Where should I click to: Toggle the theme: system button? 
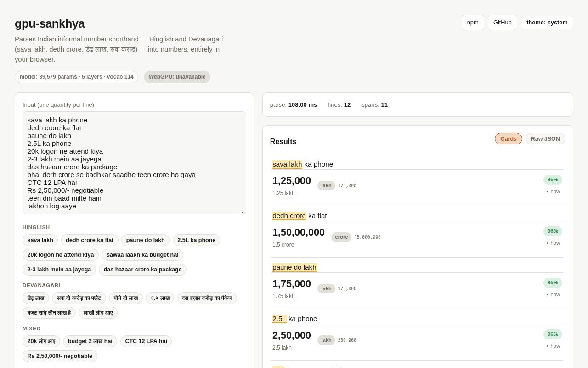tap(547, 23)
